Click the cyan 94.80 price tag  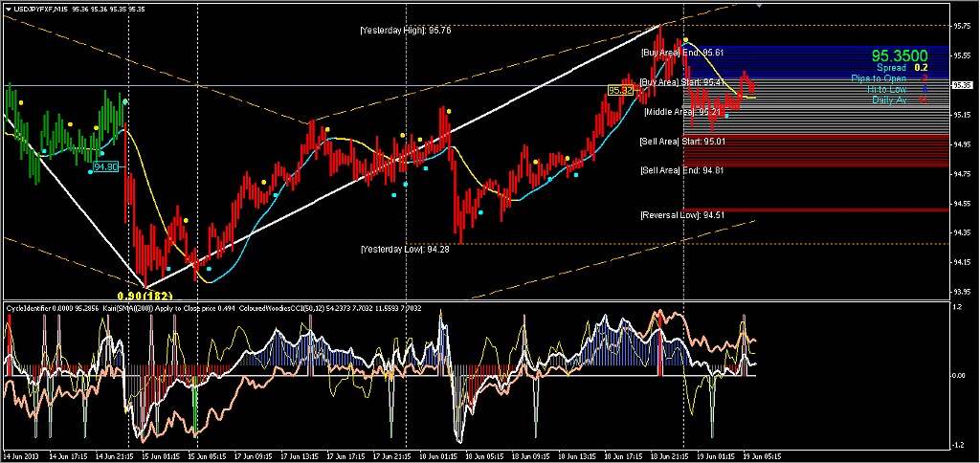[105, 166]
